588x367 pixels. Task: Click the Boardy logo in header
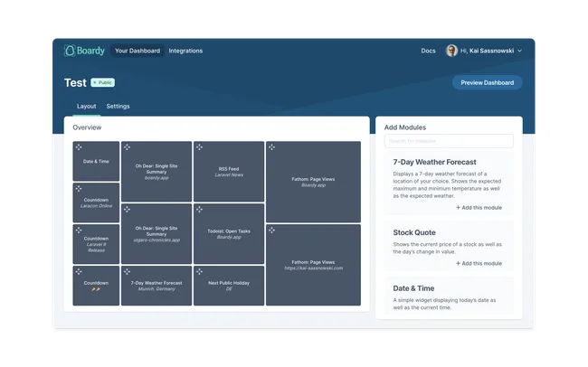83,51
